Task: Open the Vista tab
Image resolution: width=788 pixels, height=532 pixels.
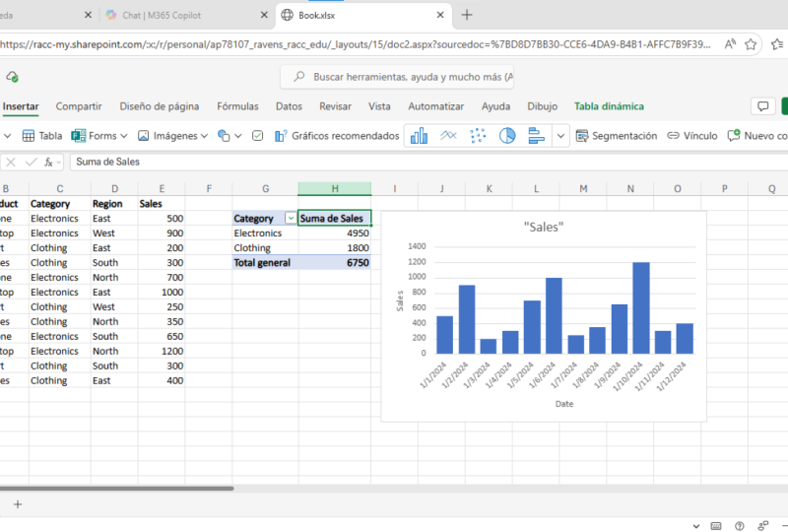Action: click(x=379, y=106)
